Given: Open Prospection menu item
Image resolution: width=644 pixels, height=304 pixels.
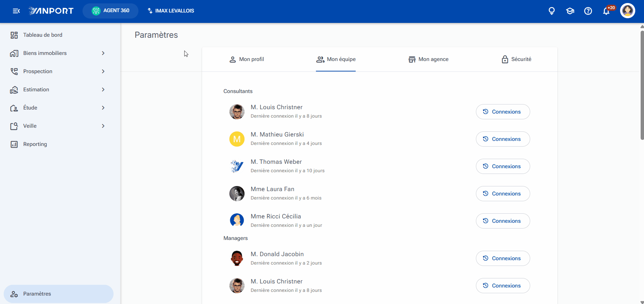Looking at the screenshot, I should click(x=38, y=71).
